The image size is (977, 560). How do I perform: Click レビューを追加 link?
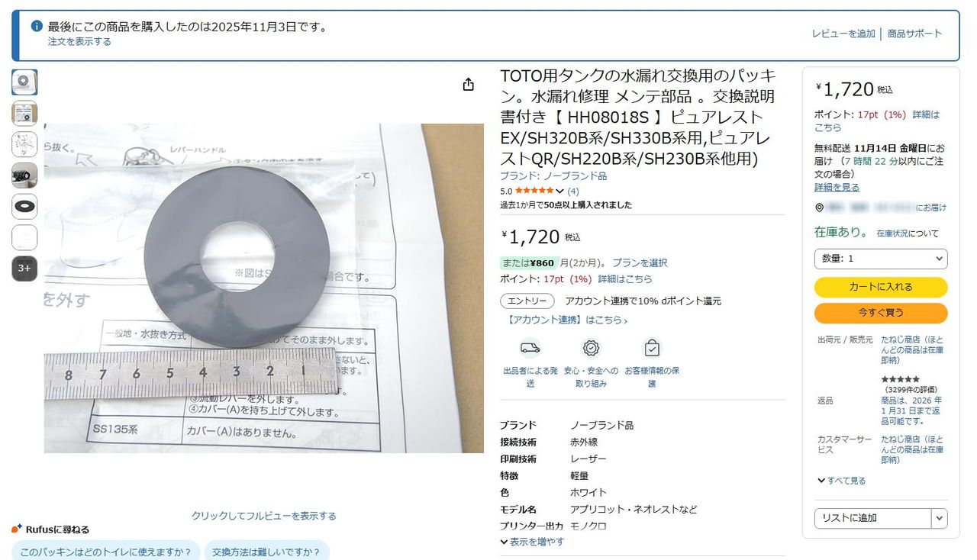coord(843,34)
